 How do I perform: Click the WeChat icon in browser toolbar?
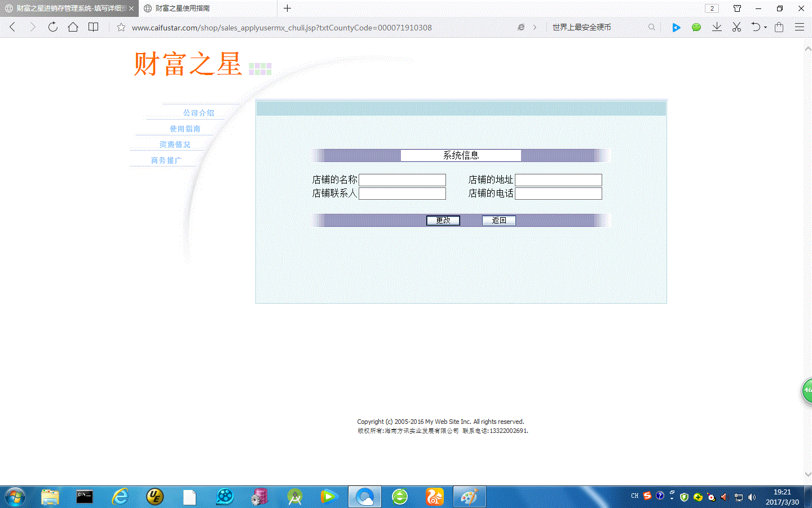(696, 27)
